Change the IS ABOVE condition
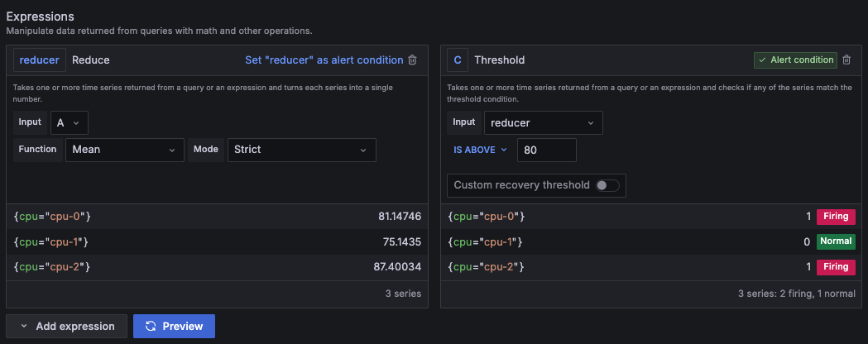 479,150
